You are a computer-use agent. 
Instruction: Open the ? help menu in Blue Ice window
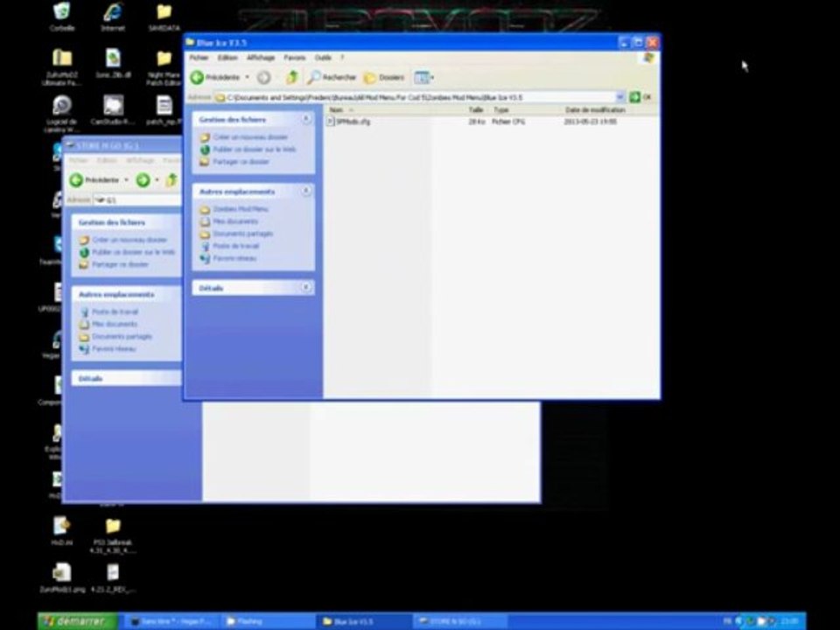342,58
